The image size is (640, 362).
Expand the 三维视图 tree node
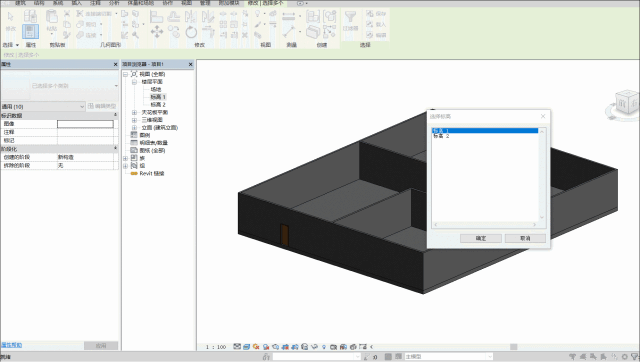pos(134,120)
